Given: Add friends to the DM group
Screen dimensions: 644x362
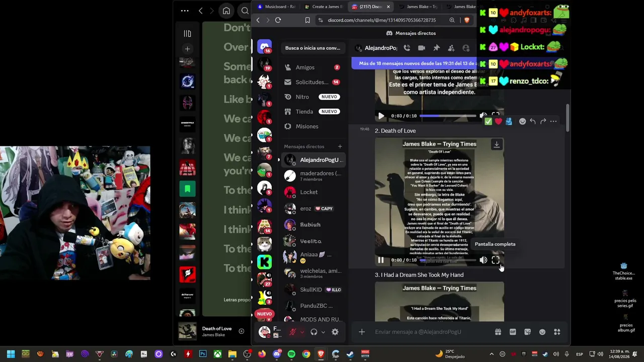Looking at the screenshot, I should pyautogui.click(x=451, y=48).
